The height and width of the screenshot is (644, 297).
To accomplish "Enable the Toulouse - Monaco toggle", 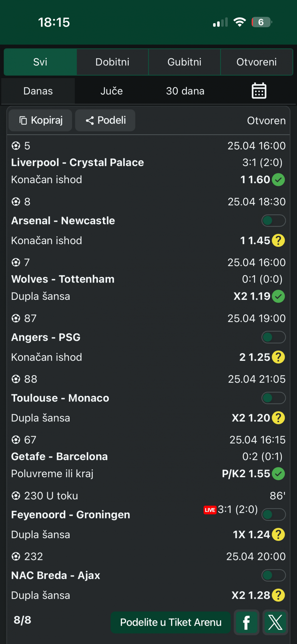I will (x=273, y=398).
